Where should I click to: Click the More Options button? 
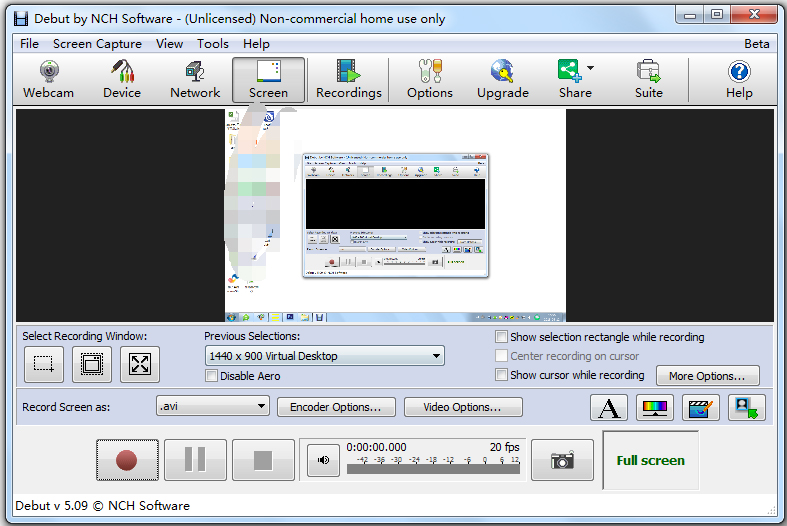tap(708, 375)
